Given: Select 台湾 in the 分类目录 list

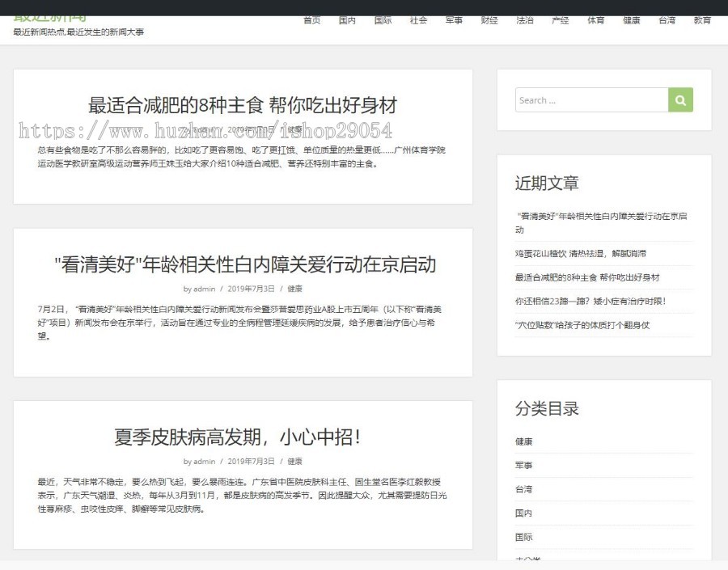Looking at the screenshot, I should pyautogui.click(x=524, y=489).
